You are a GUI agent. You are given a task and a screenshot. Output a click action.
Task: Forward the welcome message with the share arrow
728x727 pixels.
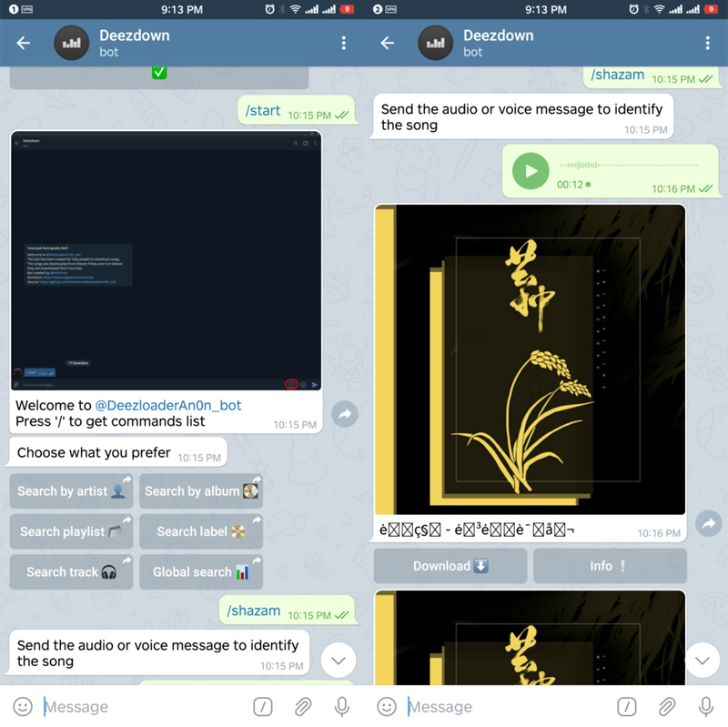tap(345, 414)
